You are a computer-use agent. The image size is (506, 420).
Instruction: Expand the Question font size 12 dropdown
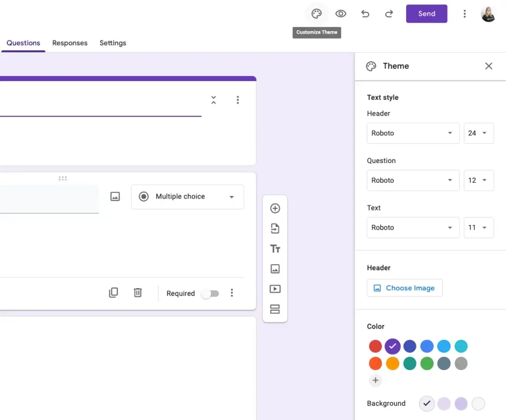pos(478,180)
